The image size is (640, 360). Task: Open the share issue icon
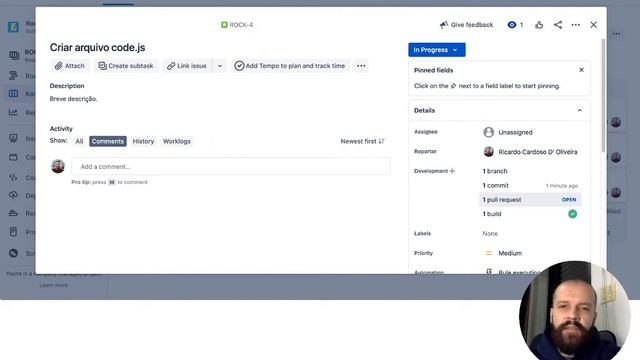point(558,25)
